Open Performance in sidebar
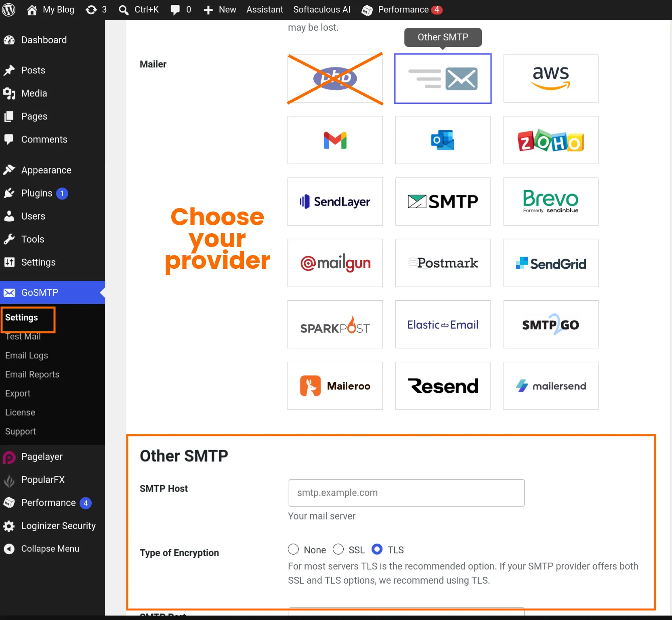 coord(52,503)
